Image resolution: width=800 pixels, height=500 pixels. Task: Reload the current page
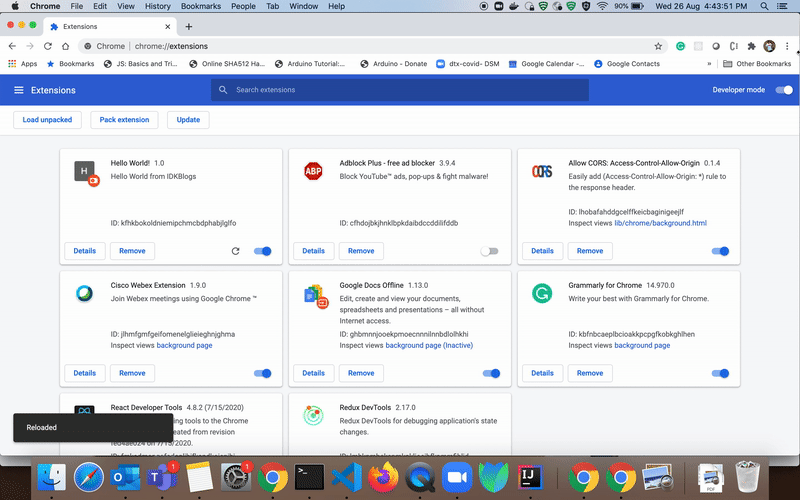[x=47, y=46]
